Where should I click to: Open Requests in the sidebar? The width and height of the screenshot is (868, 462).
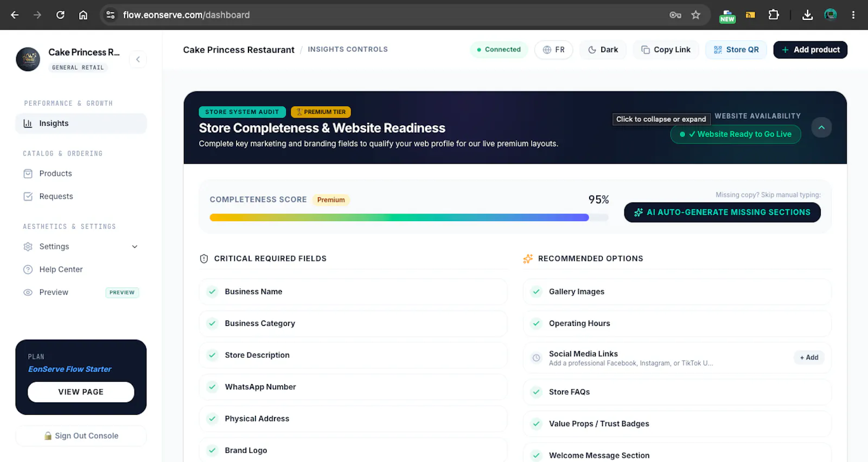pyautogui.click(x=81, y=196)
